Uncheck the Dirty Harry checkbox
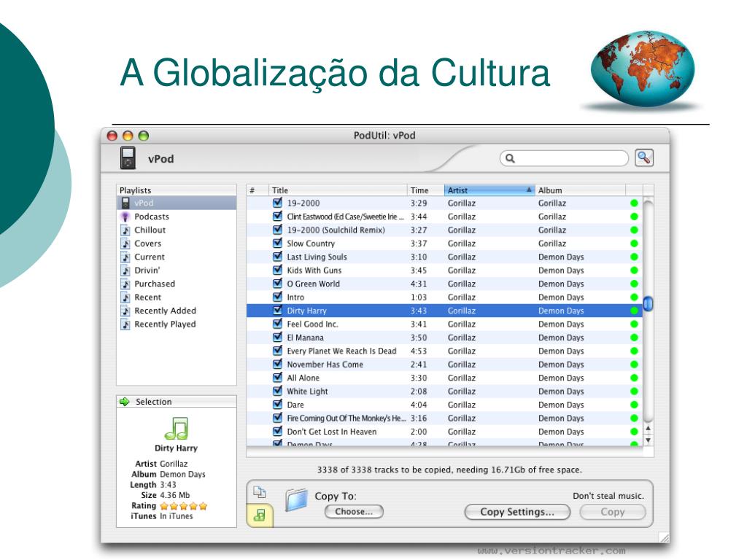 [x=277, y=310]
